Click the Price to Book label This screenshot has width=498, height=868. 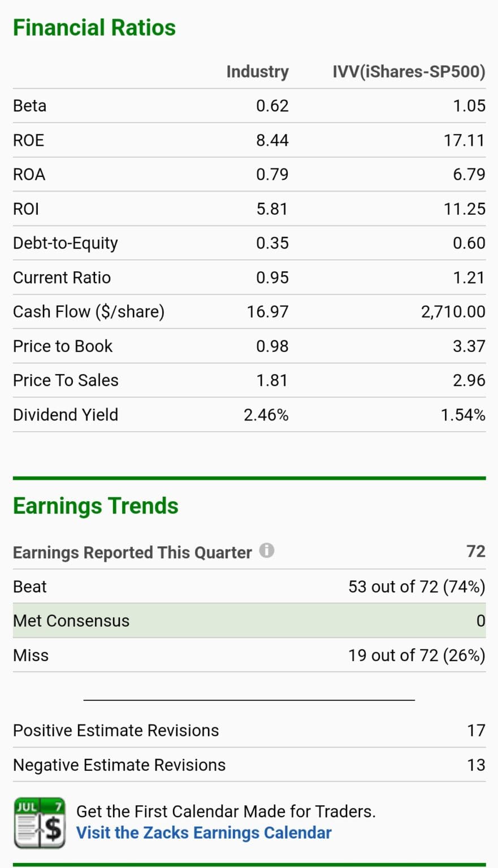63,346
